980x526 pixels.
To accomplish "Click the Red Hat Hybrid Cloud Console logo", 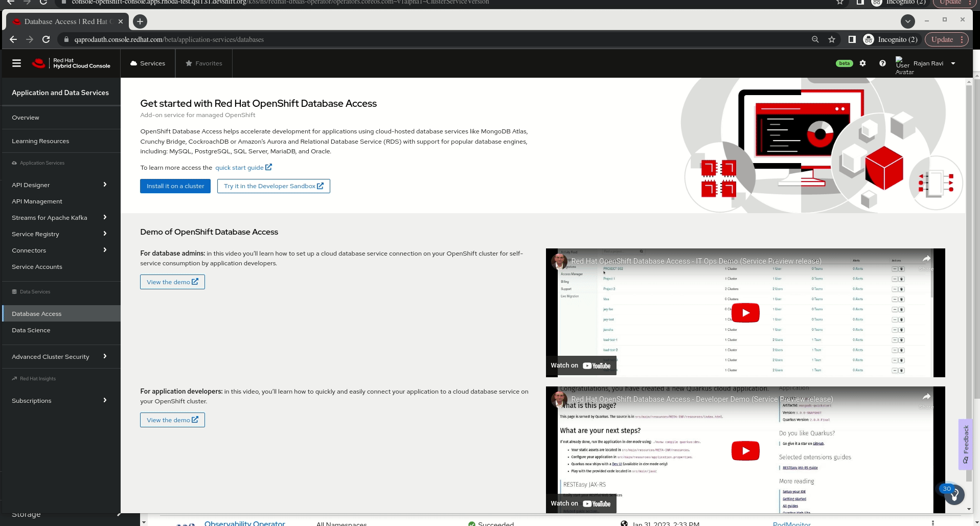I will pos(71,63).
